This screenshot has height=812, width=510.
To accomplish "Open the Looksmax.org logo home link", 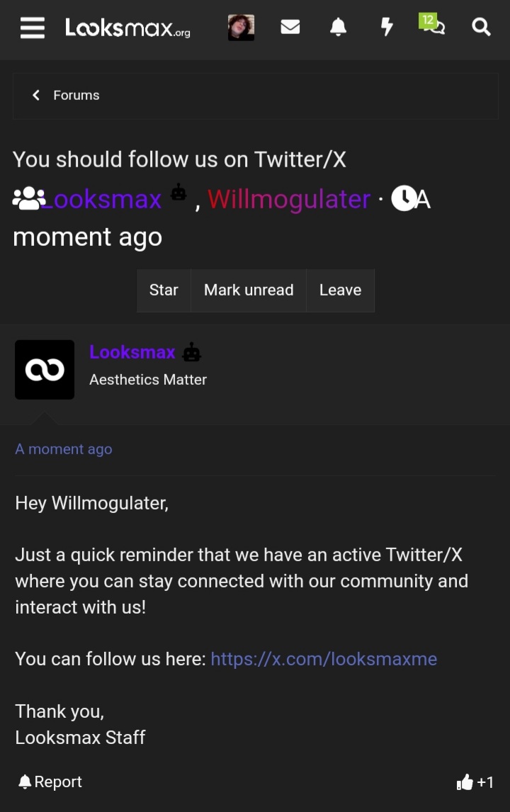I will click(x=127, y=28).
